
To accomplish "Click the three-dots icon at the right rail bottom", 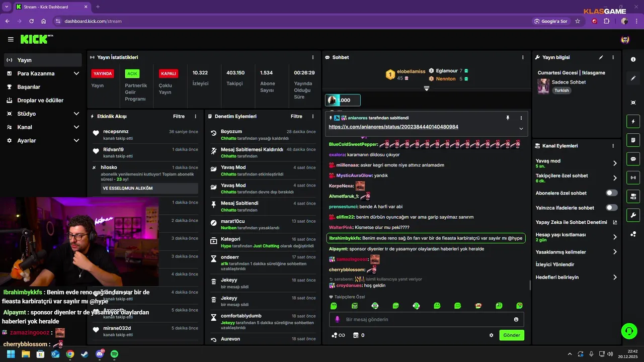I will (633, 234).
